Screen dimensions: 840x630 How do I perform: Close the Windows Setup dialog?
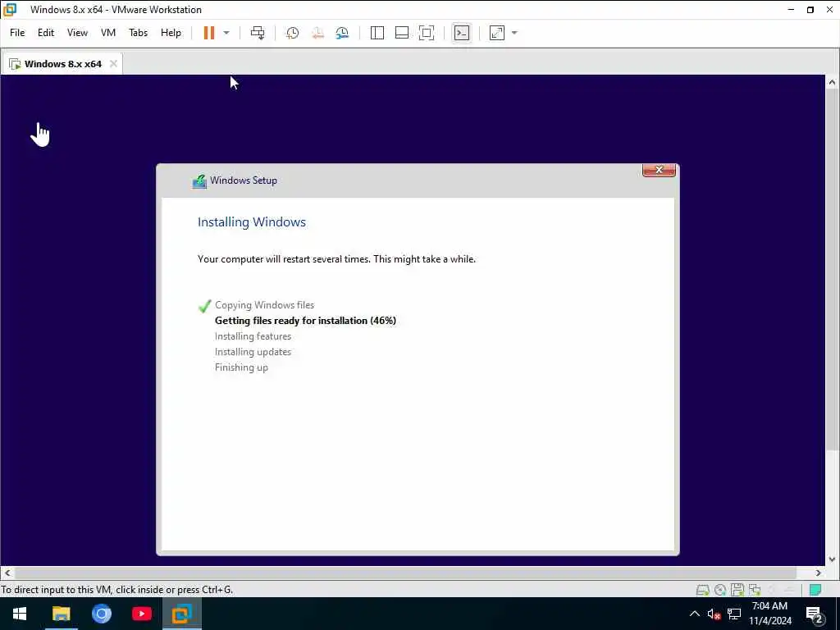tap(659, 170)
